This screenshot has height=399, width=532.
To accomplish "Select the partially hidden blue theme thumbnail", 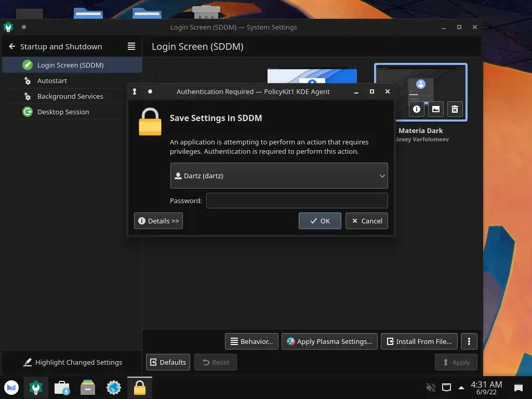I will [x=312, y=76].
